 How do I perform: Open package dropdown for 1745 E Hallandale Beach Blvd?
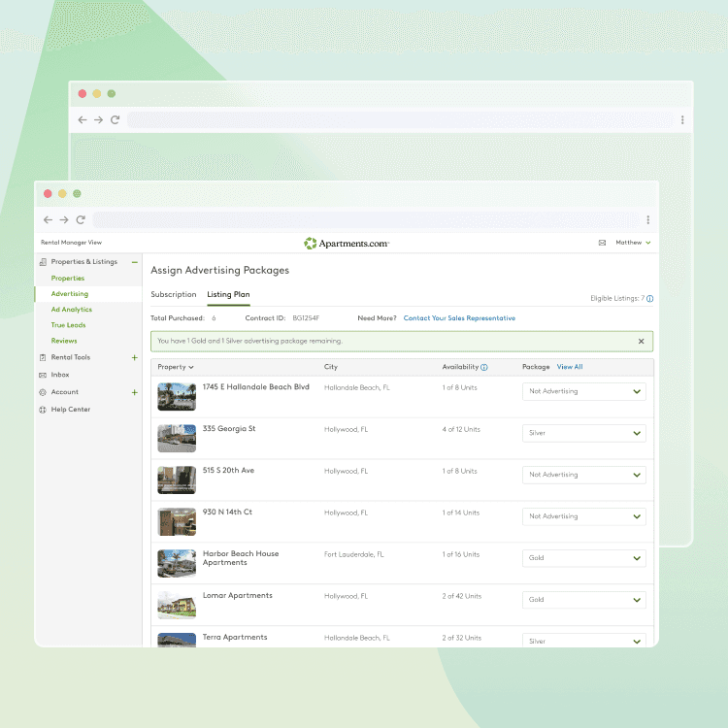pos(584,391)
